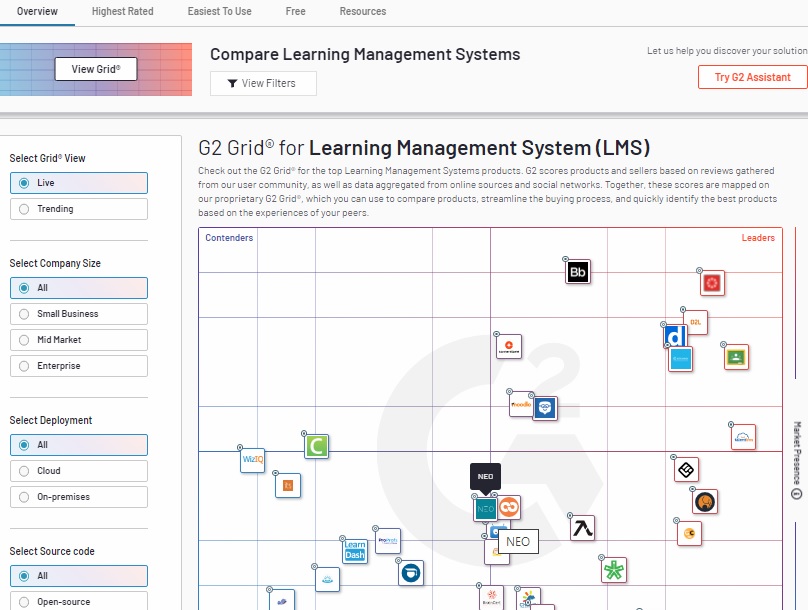Click Compare Learning Management Systems heading
The image size is (808, 610).
[x=365, y=54]
